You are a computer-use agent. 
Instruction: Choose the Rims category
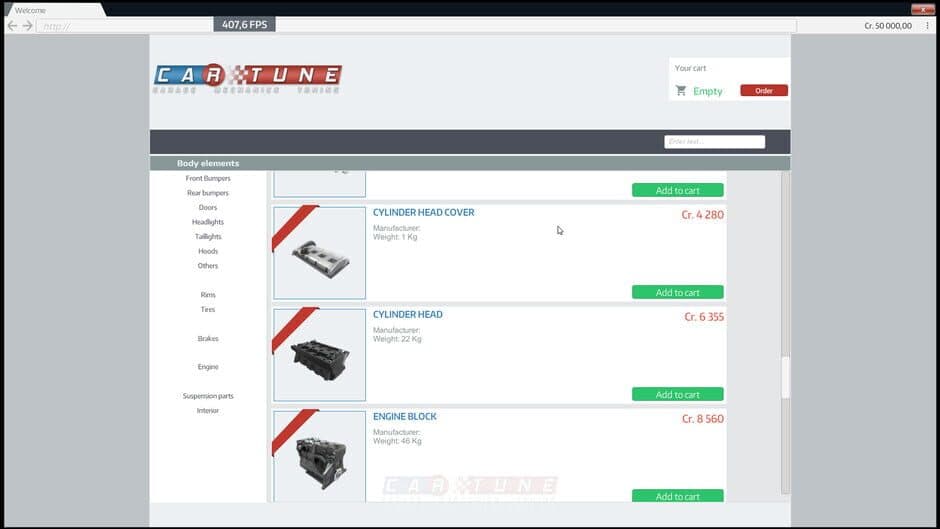[208, 295]
